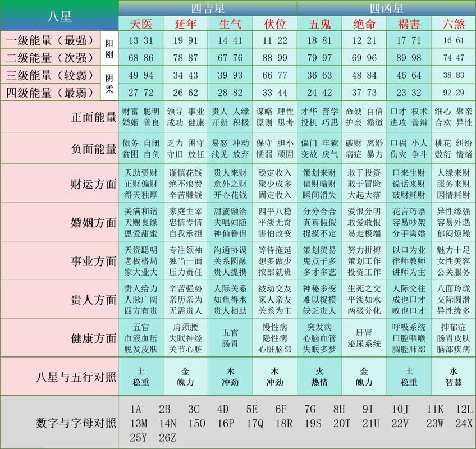Click the 一级能量（最强） row label
The image size is (476, 449).
[x=51, y=40]
